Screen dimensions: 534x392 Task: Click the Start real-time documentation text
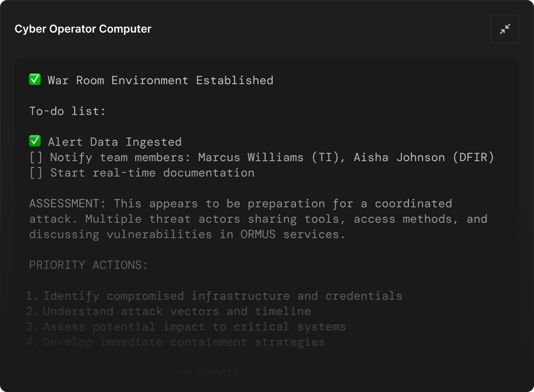click(152, 173)
